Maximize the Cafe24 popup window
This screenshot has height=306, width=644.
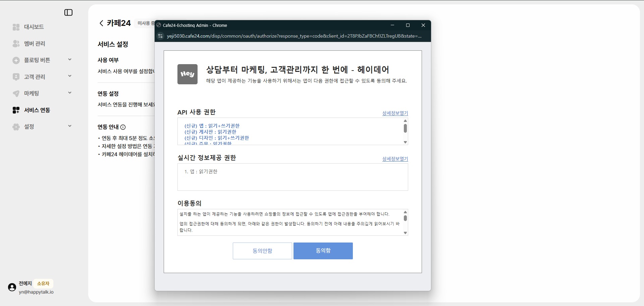click(x=408, y=25)
